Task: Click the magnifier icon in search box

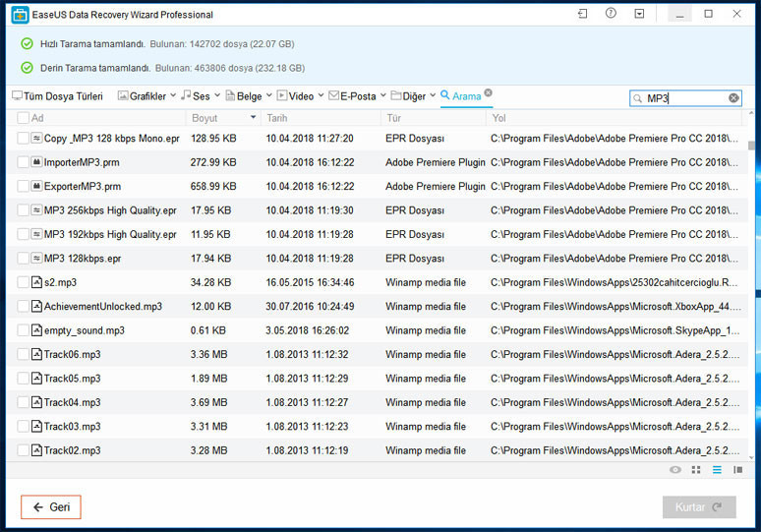Action: tap(638, 98)
